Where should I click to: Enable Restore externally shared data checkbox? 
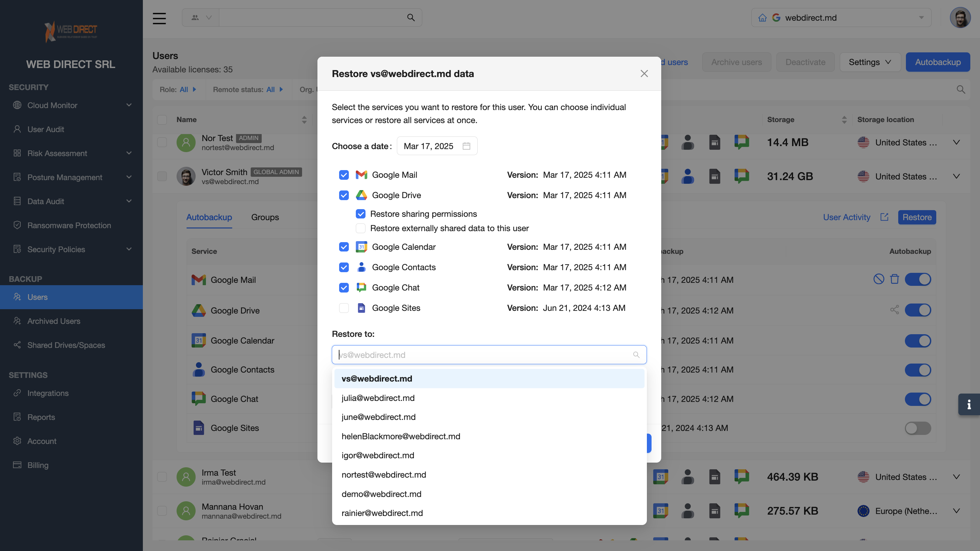[360, 228]
